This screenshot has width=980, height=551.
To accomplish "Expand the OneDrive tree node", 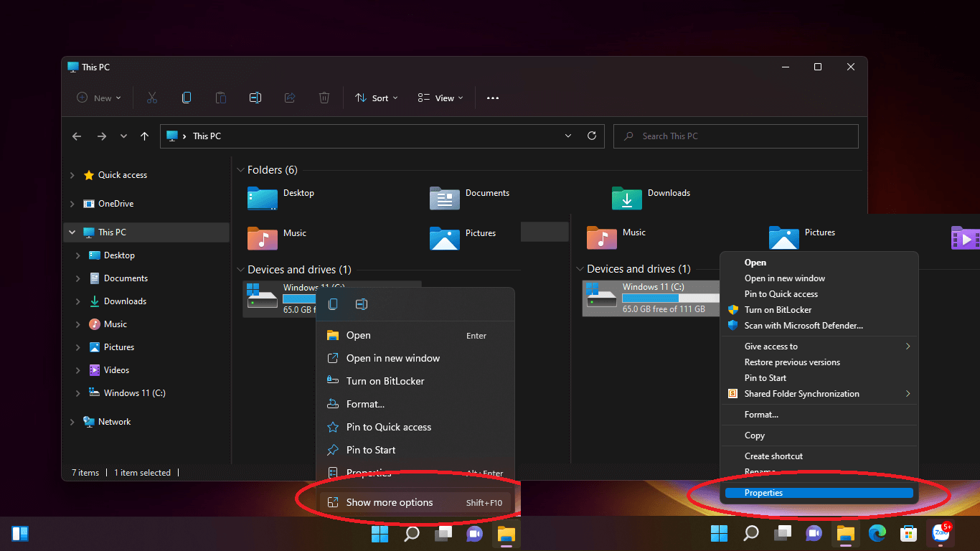I will tap(72, 204).
